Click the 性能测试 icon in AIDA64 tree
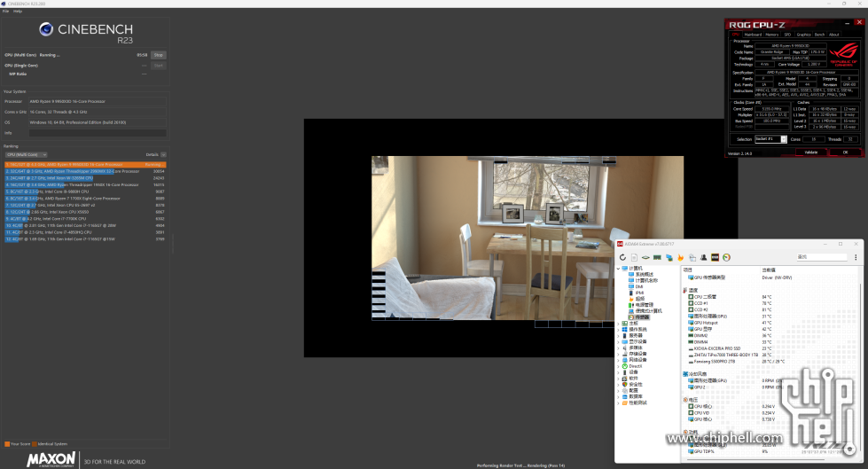This screenshot has width=868, height=469. coord(624,403)
